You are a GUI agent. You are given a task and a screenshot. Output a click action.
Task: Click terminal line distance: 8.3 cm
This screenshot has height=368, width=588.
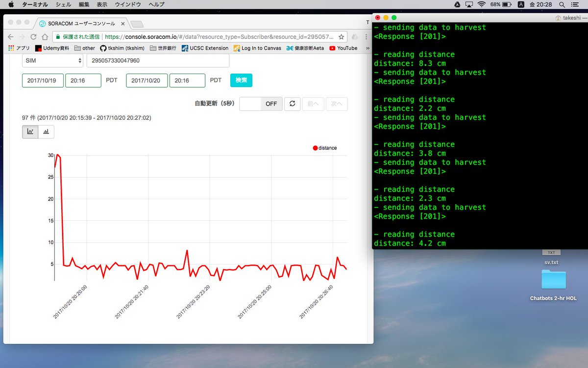click(x=410, y=63)
